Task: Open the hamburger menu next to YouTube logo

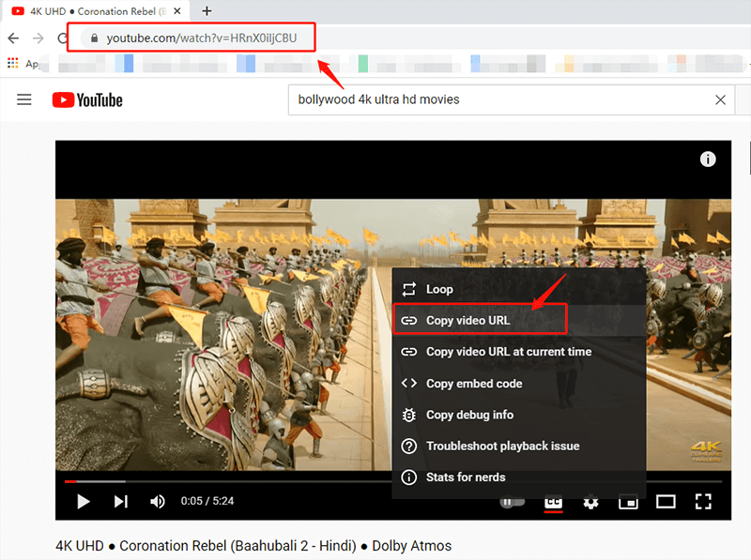Action: click(x=24, y=99)
